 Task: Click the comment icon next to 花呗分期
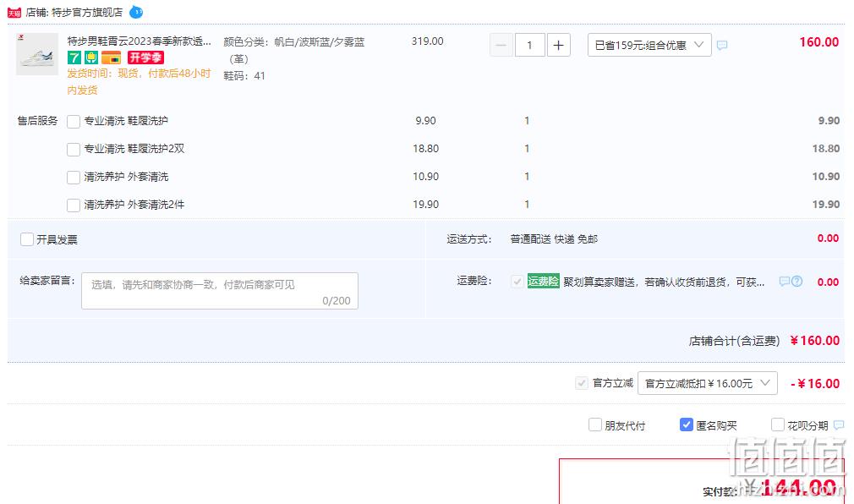tap(839, 425)
